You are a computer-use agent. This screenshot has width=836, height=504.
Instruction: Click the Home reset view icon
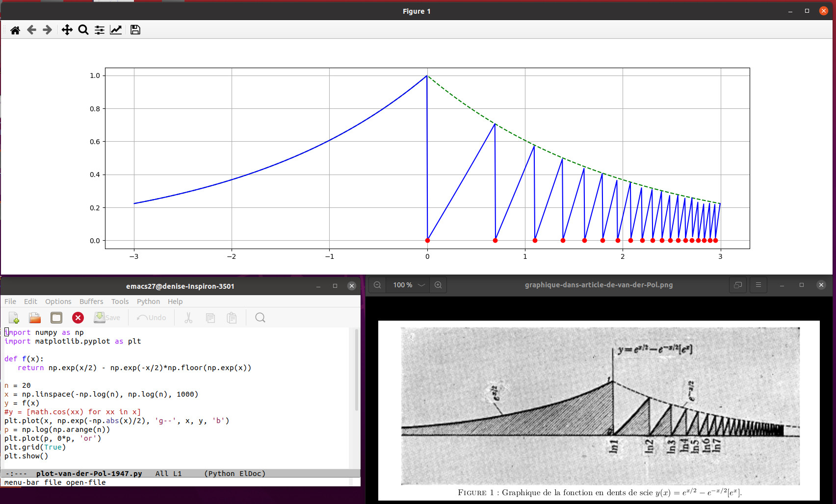point(15,30)
